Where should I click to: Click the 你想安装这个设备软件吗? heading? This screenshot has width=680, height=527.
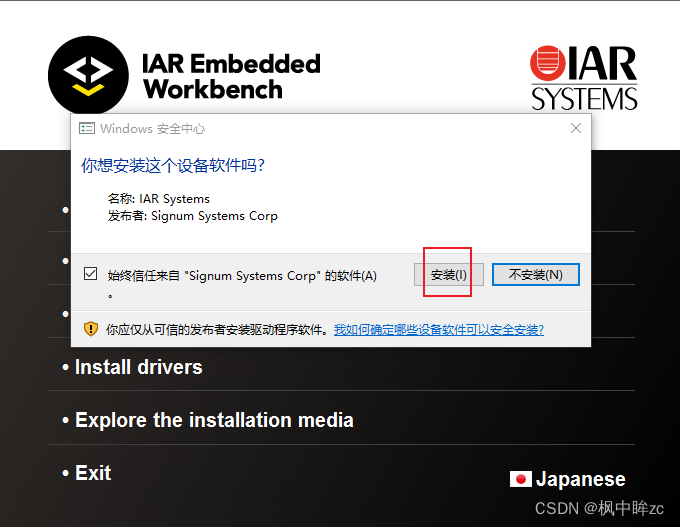pyautogui.click(x=173, y=165)
